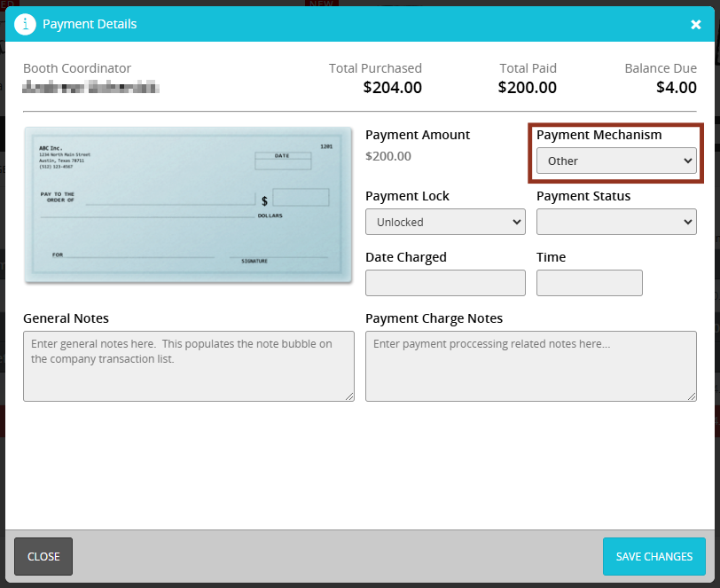Click the $200.00 payment amount value
The image size is (720, 588).
pyautogui.click(x=388, y=156)
